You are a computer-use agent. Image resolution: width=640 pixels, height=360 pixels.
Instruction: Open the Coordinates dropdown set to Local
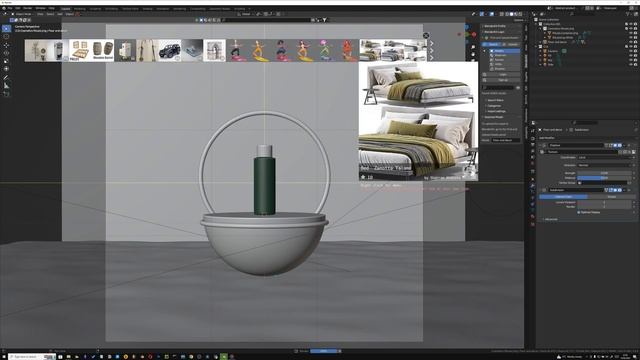click(x=604, y=157)
